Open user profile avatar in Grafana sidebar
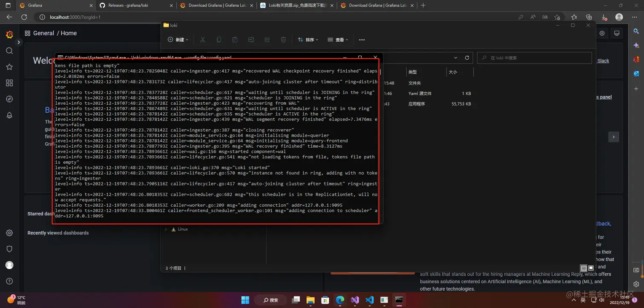This screenshot has height=308, width=644. [9, 265]
